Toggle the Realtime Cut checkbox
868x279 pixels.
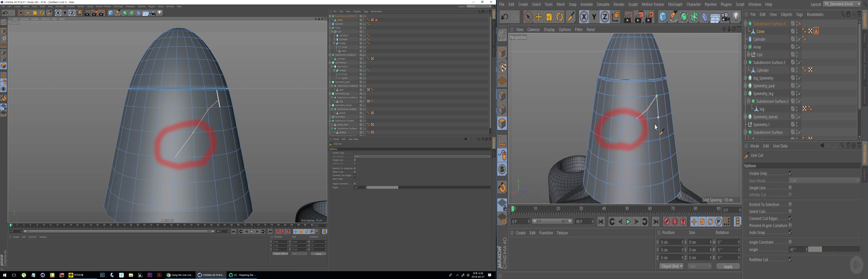(790, 259)
